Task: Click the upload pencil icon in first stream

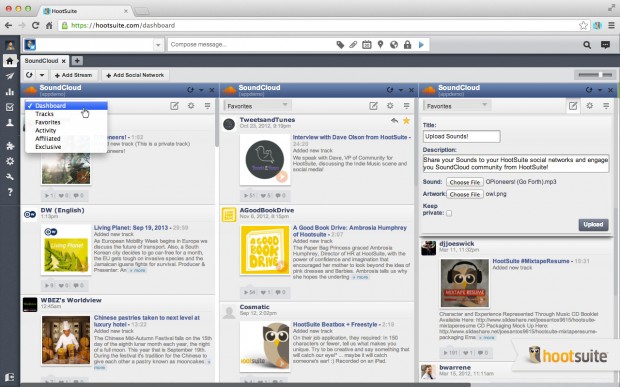Action: pyautogui.click(x=174, y=106)
